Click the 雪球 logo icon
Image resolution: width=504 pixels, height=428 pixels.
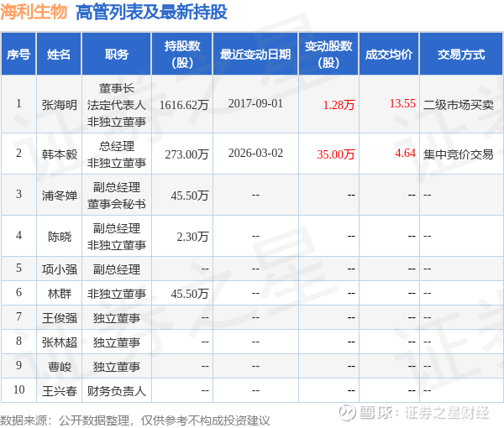(x=347, y=412)
